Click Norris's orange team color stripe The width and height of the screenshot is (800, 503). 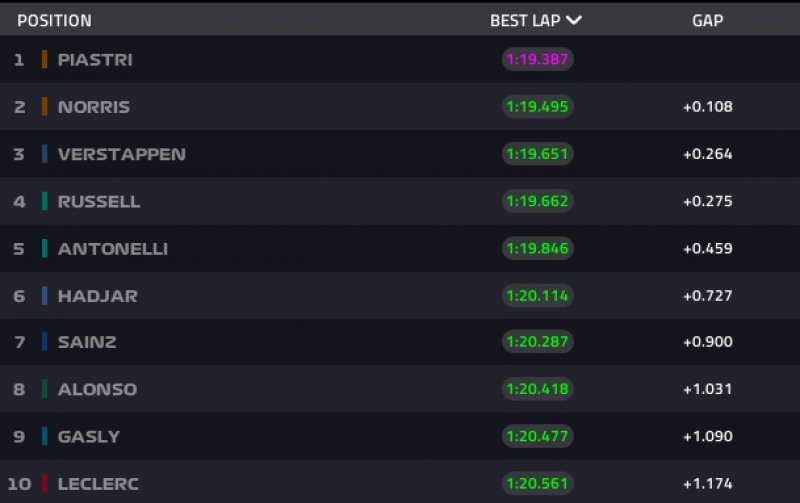(45, 106)
